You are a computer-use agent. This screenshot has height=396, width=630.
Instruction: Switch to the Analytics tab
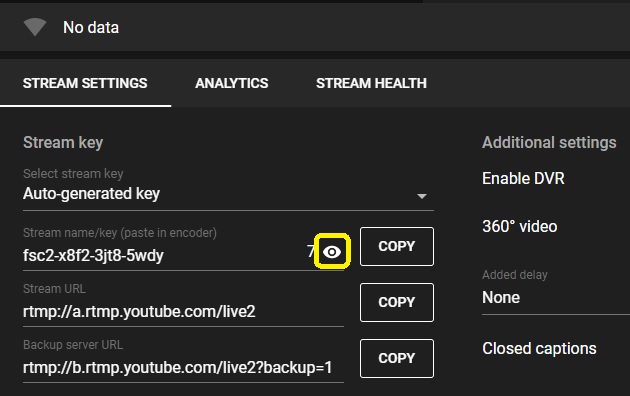tap(232, 83)
